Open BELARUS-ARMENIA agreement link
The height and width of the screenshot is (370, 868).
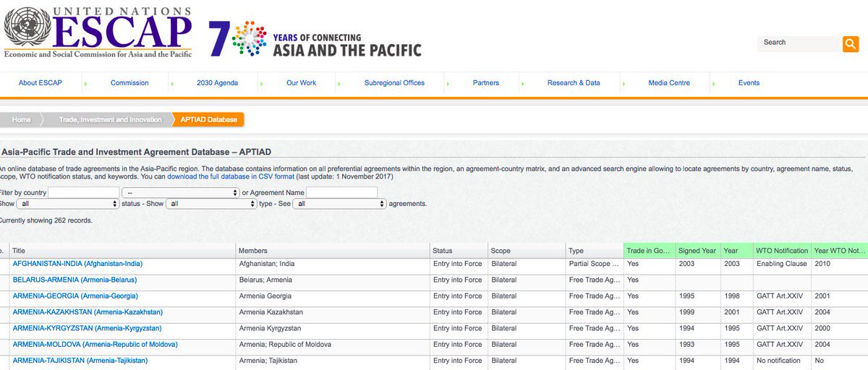75,280
